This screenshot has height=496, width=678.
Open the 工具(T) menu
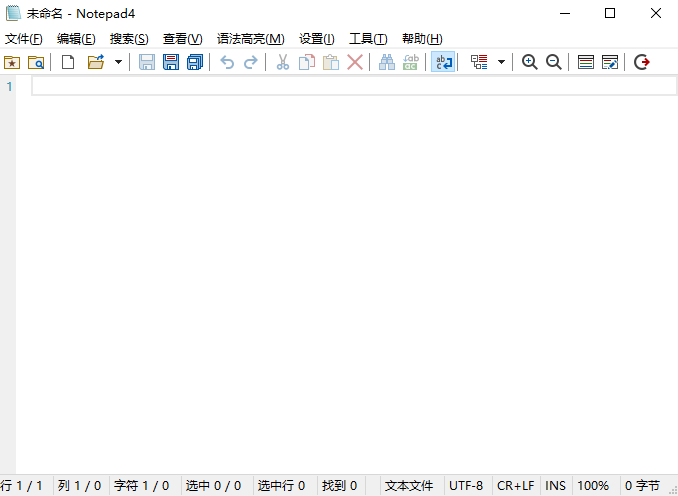368,39
